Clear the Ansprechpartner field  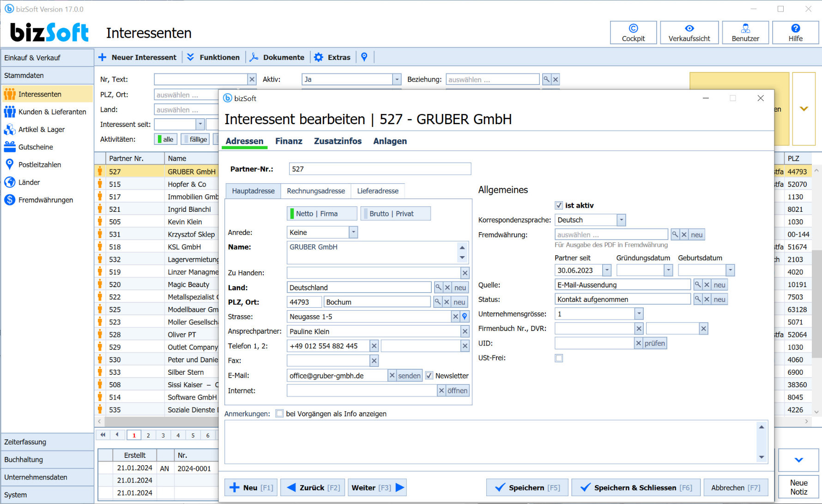click(x=465, y=331)
